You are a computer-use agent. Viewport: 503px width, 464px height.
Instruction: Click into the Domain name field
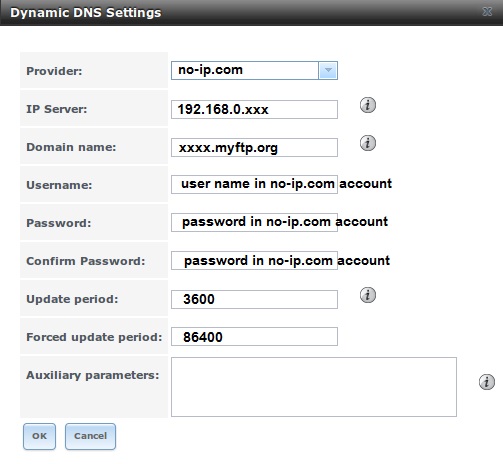point(254,147)
